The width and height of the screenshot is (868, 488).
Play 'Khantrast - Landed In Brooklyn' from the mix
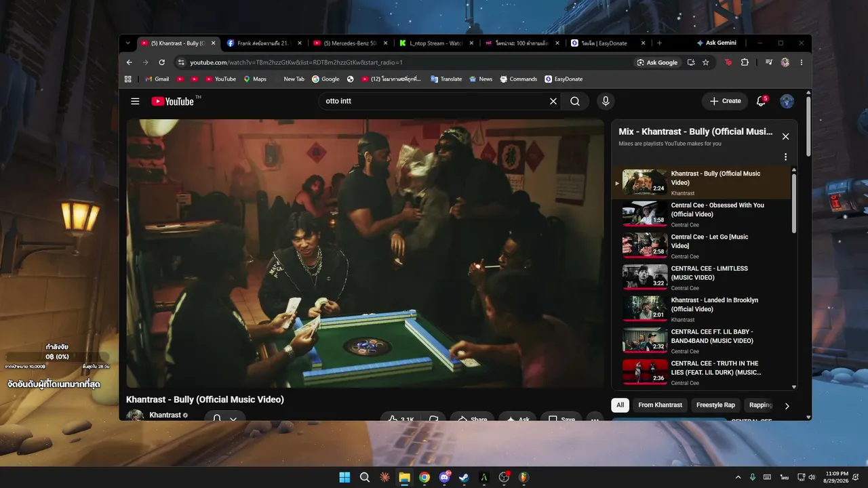[701, 310]
